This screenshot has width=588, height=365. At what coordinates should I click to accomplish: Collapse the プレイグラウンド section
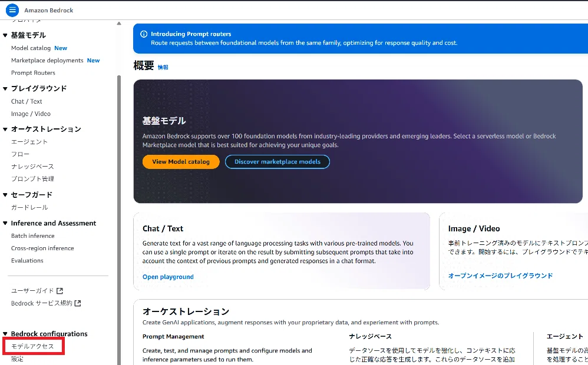tap(5, 89)
